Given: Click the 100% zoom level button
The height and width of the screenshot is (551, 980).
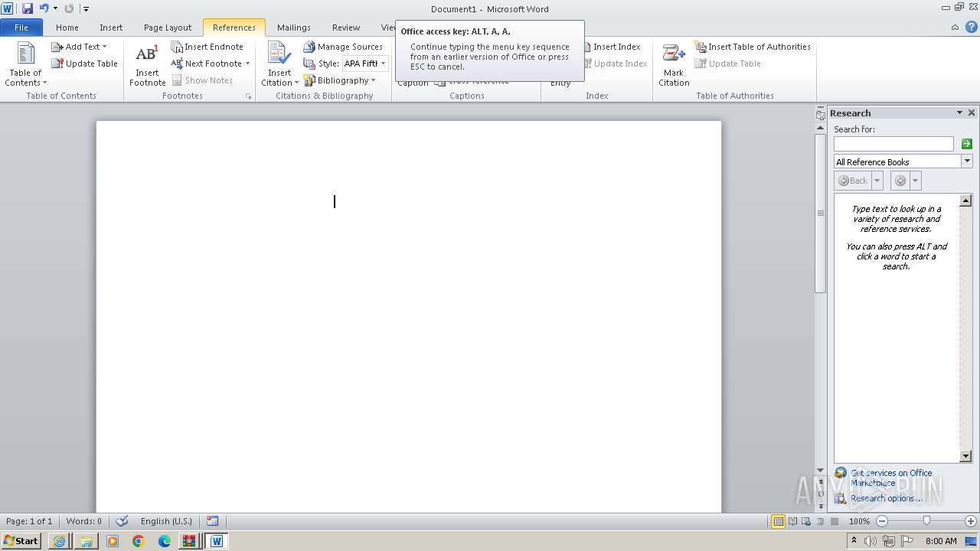Looking at the screenshot, I should (859, 521).
